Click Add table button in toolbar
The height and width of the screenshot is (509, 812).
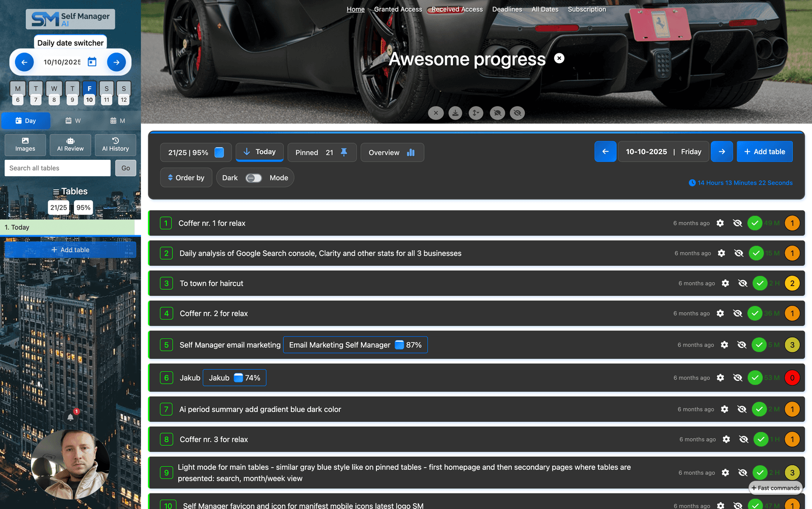(764, 152)
